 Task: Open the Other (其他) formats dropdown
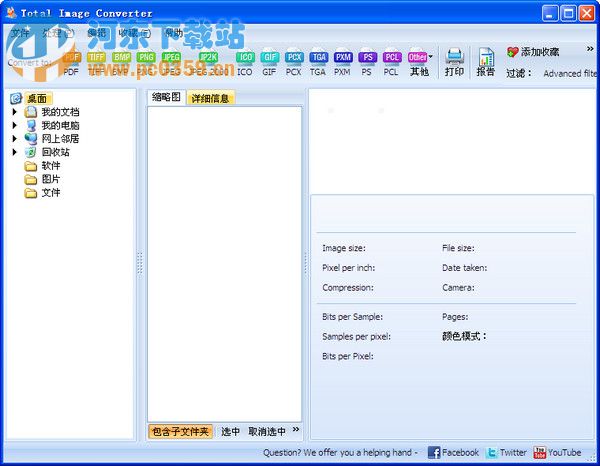420,64
